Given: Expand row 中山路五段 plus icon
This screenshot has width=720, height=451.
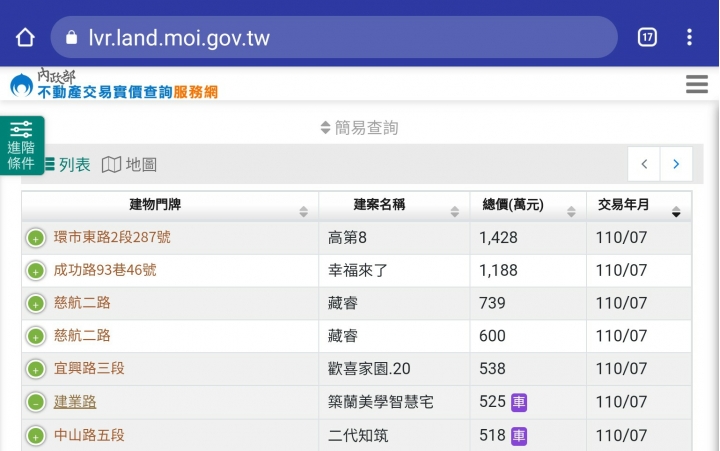Looking at the screenshot, I should [36, 435].
